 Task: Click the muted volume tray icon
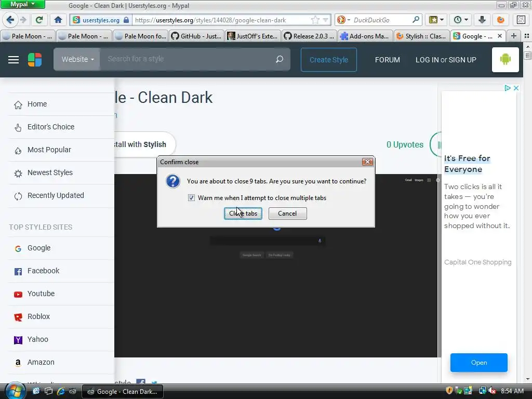493,391
